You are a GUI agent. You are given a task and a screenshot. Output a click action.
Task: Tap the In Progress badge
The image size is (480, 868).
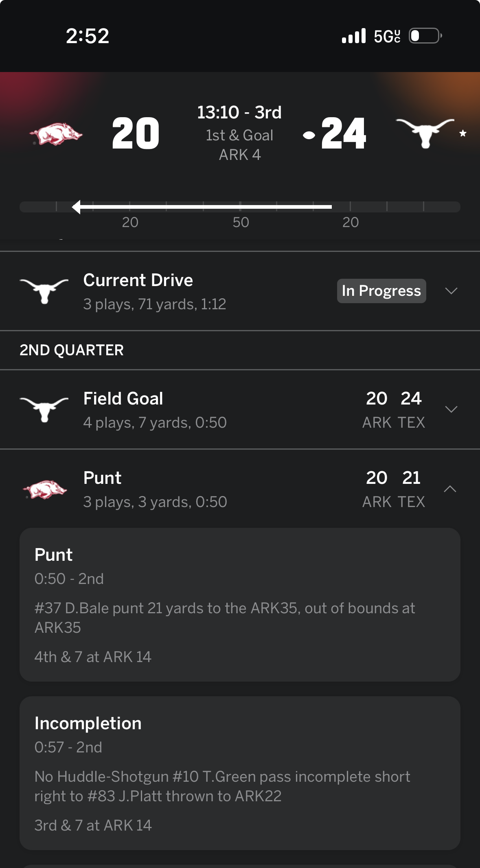click(x=381, y=291)
